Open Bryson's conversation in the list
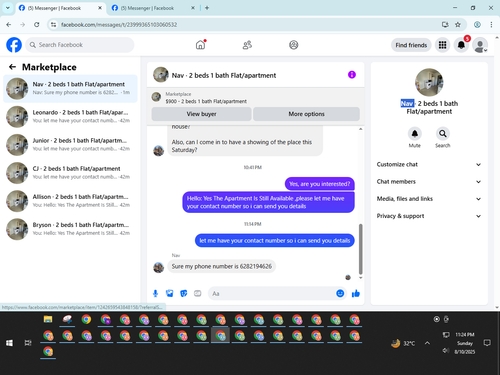 coord(70,229)
